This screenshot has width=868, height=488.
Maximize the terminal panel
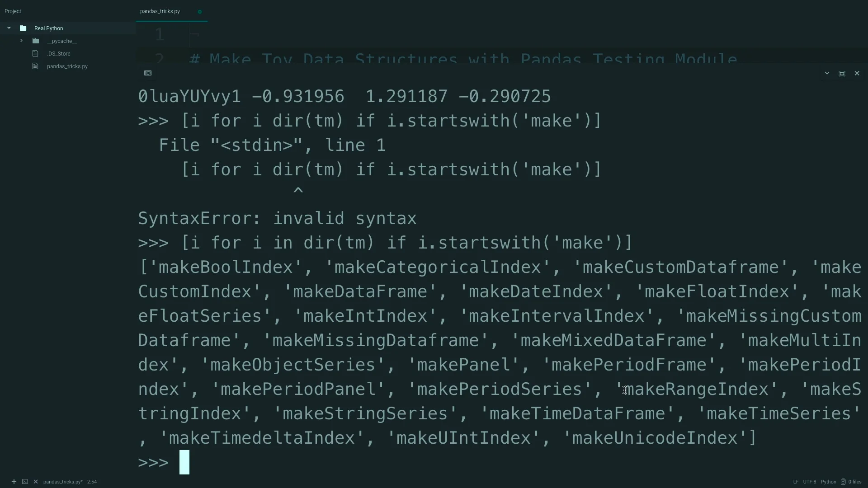[842, 73]
